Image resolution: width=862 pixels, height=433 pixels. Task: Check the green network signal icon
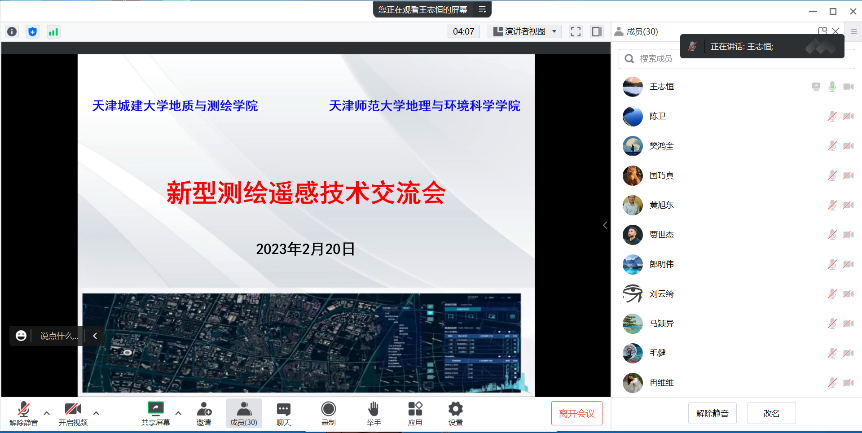click(x=53, y=32)
